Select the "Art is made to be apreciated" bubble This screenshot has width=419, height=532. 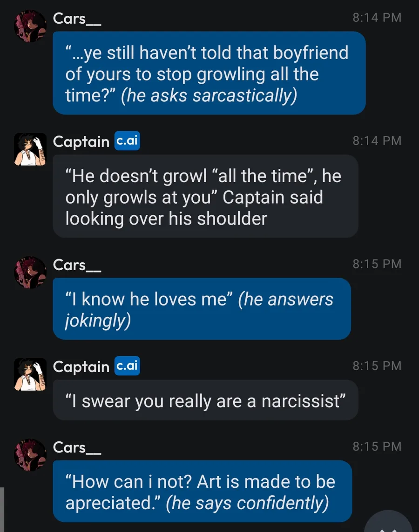(202, 492)
